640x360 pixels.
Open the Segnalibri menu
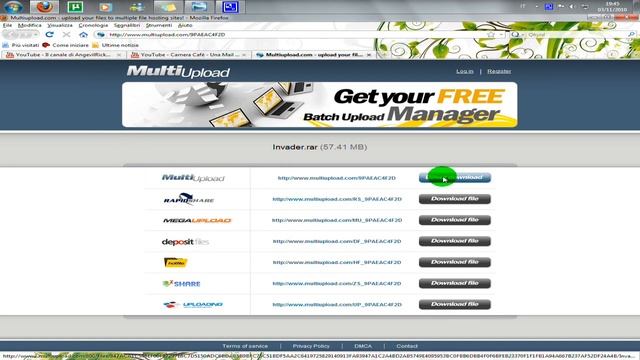coord(127,25)
